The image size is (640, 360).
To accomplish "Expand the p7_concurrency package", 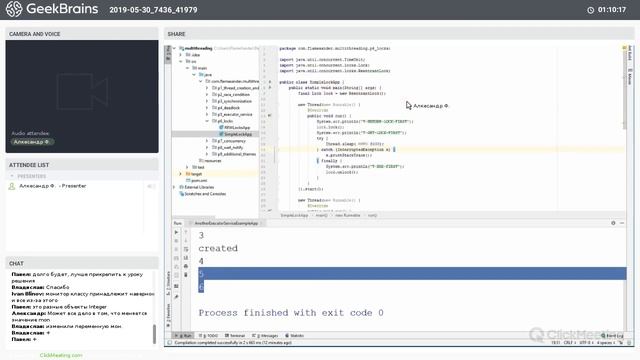I will [x=207, y=141].
